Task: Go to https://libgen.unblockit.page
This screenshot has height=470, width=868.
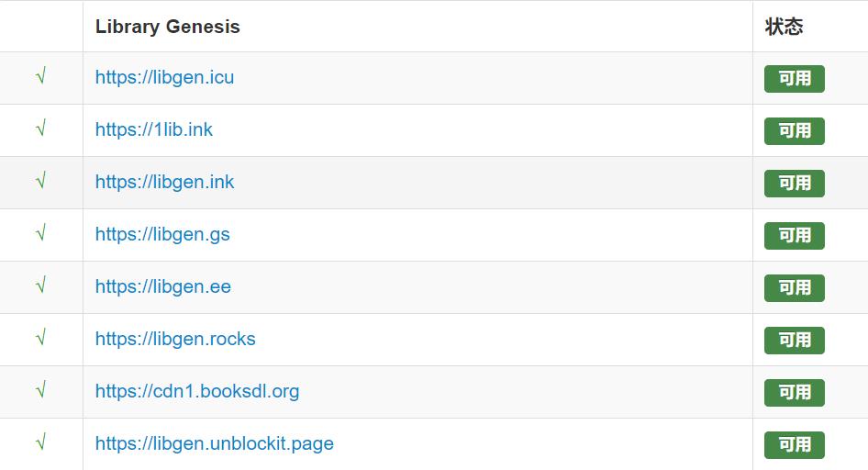Action: (x=214, y=443)
